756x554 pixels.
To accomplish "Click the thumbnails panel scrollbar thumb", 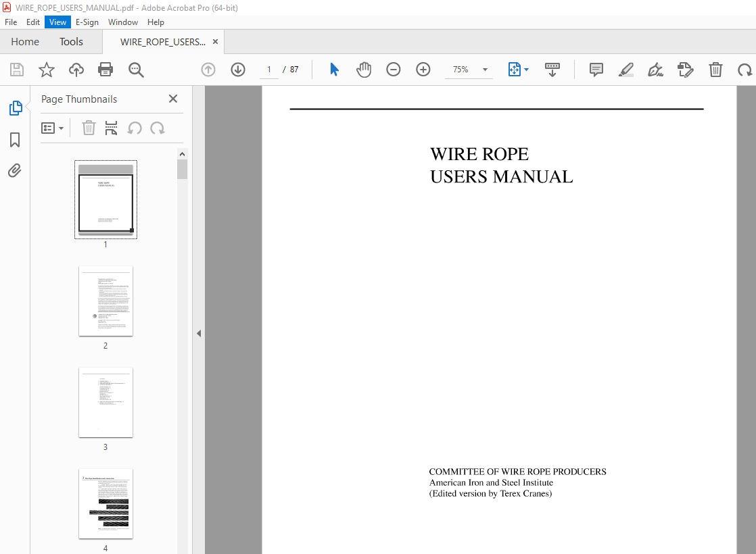I will [183, 169].
